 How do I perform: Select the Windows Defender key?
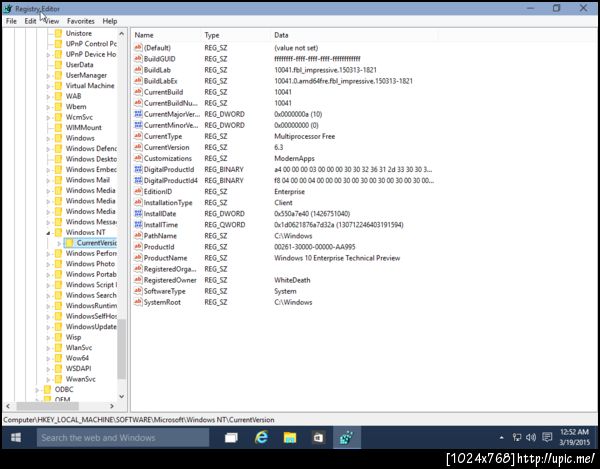(91, 148)
